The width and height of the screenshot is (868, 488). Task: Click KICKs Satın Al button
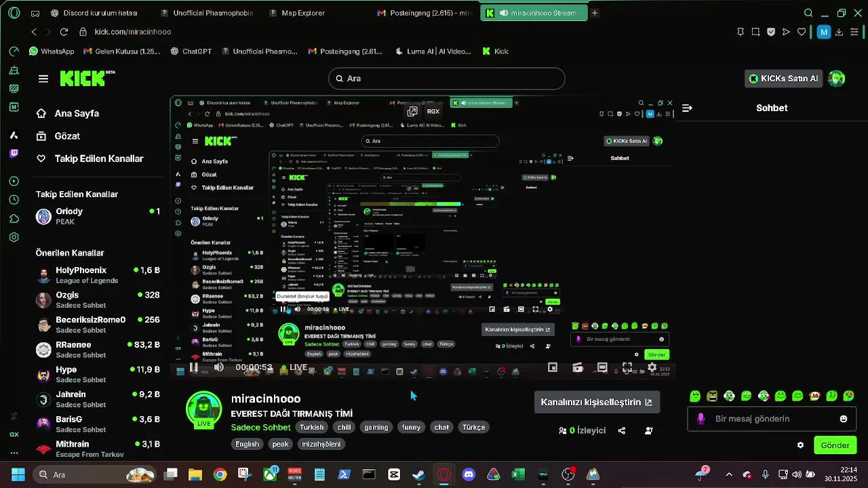pos(783,79)
